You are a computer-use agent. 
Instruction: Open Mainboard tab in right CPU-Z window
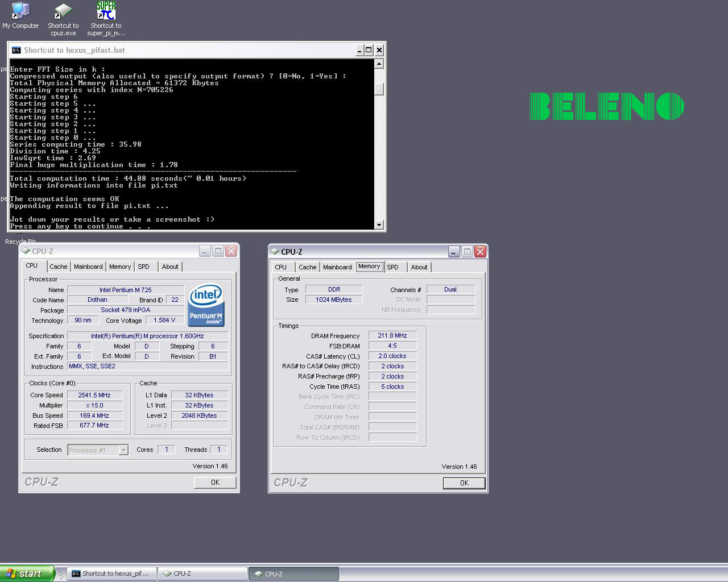point(337,267)
